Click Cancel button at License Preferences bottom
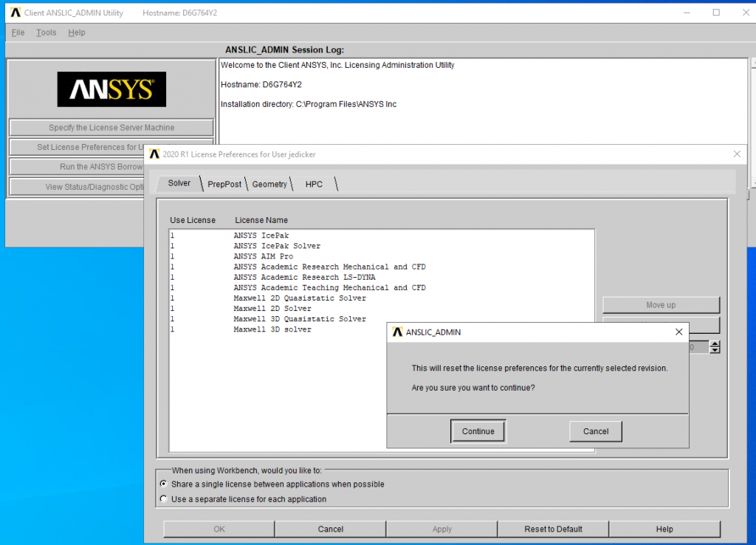This screenshot has width=756, height=545. tap(330, 529)
